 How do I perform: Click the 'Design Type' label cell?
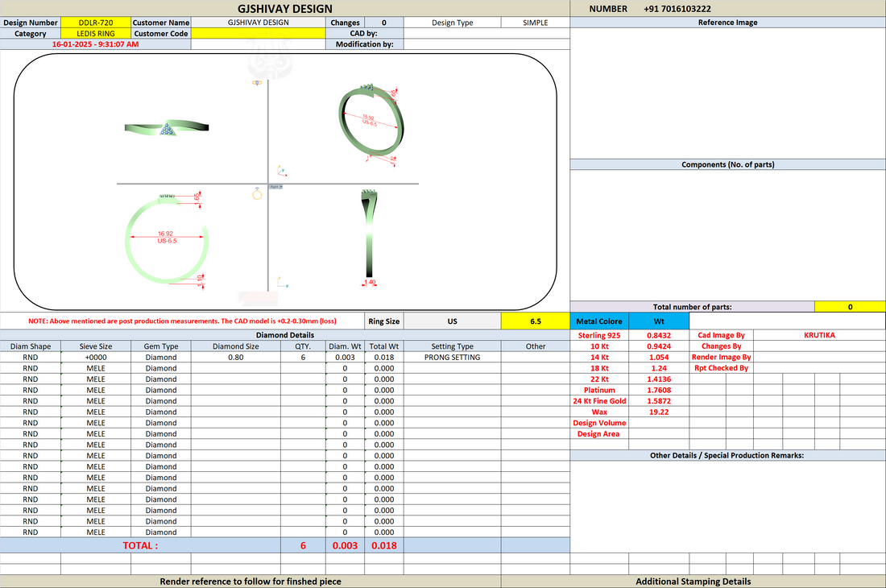[x=452, y=23]
